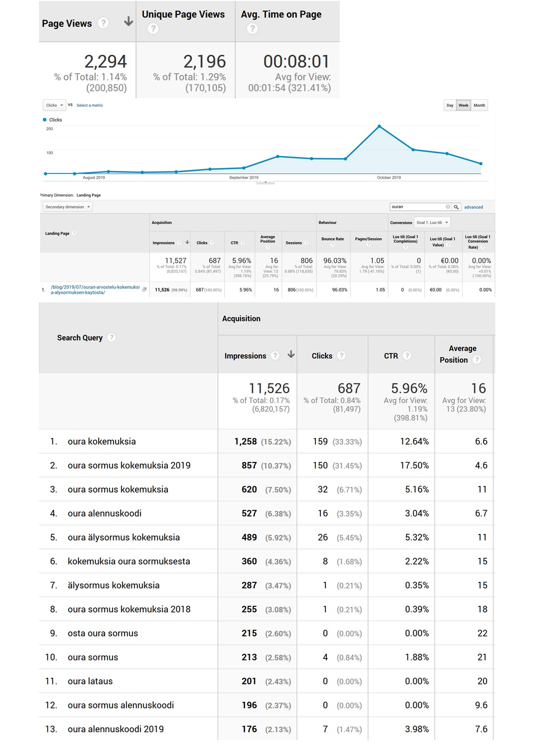Click sort arrow in Search Query Impressions column
Image resolution: width=560 pixels, height=747 pixels.
(x=291, y=354)
